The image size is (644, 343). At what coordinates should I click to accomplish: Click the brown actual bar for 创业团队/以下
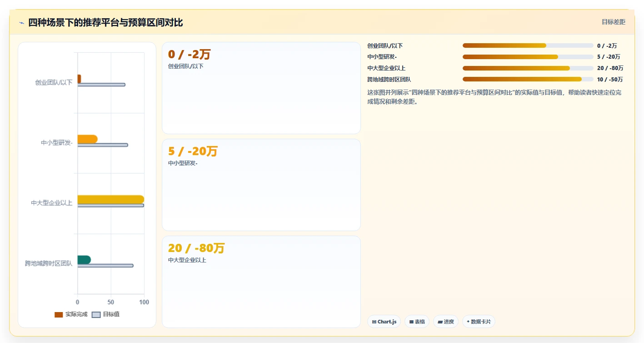tap(79, 79)
